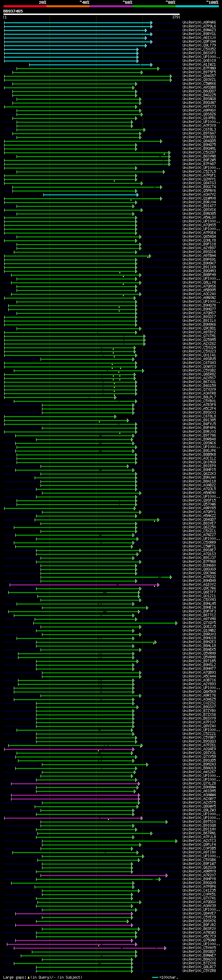Screen dimensions: 222x980
Task: Select the UniRef100_Q2HVY1 label
Action: tap(199, 179)
